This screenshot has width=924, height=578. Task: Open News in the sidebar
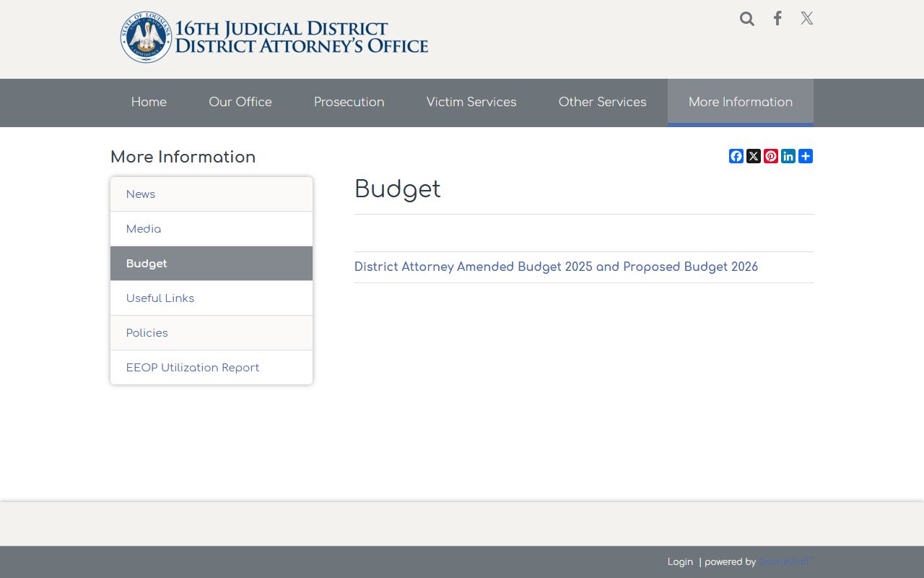click(212, 194)
